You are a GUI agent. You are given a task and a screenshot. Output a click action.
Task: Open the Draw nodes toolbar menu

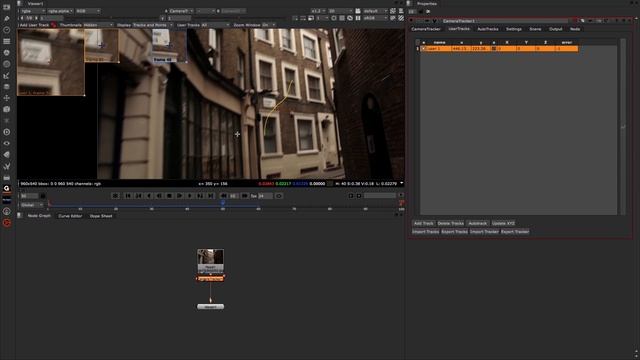tap(7, 19)
